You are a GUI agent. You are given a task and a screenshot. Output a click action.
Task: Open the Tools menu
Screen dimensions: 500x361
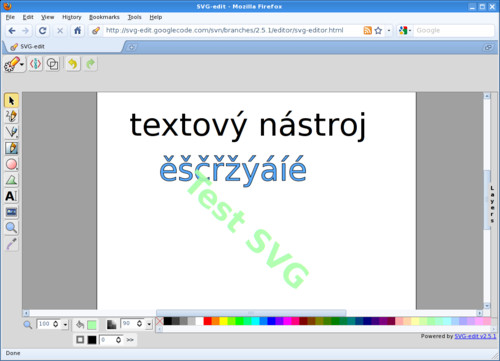[x=135, y=17]
